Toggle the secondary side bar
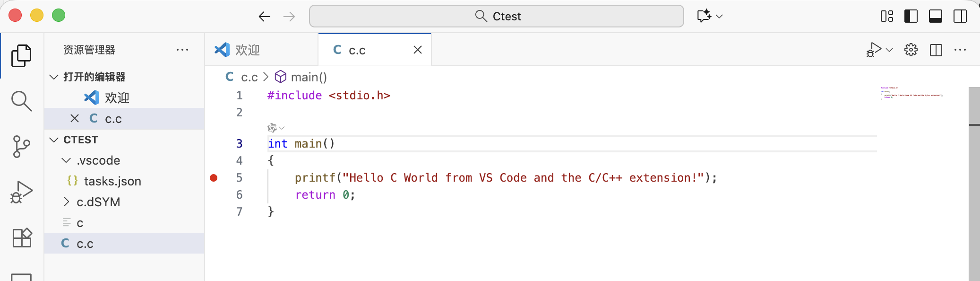Viewport: 980px width, 281px height. (960, 16)
